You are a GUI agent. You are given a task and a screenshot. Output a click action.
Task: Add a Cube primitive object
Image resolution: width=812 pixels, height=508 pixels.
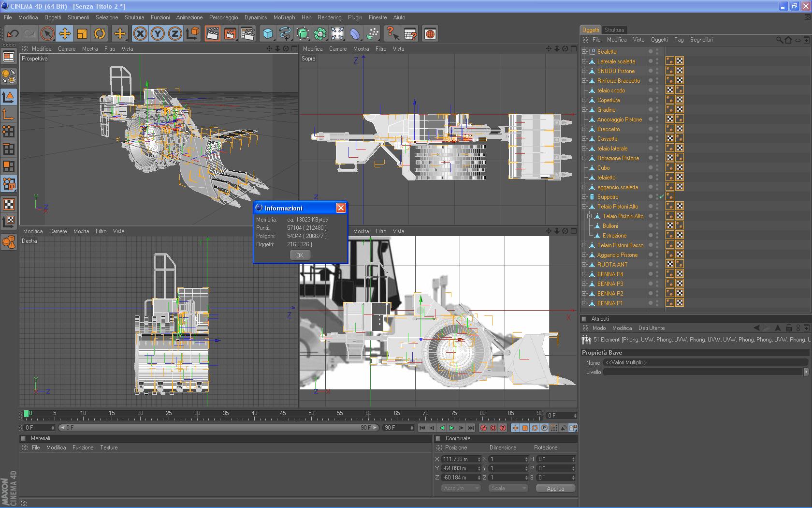point(268,34)
